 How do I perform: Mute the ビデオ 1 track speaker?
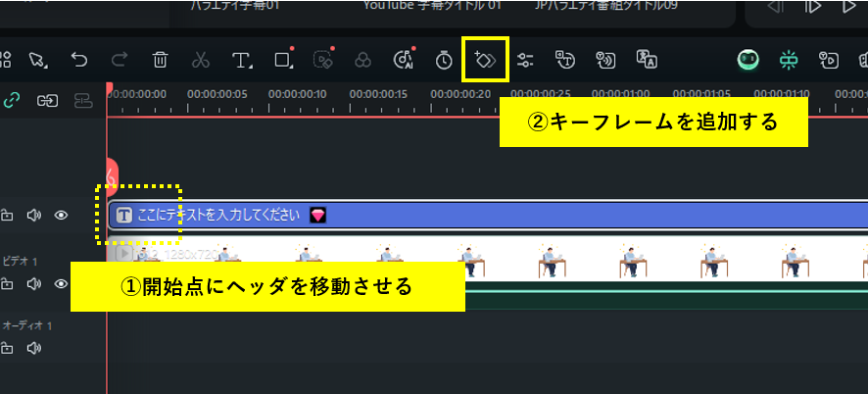pyautogui.click(x=34, y=284)
